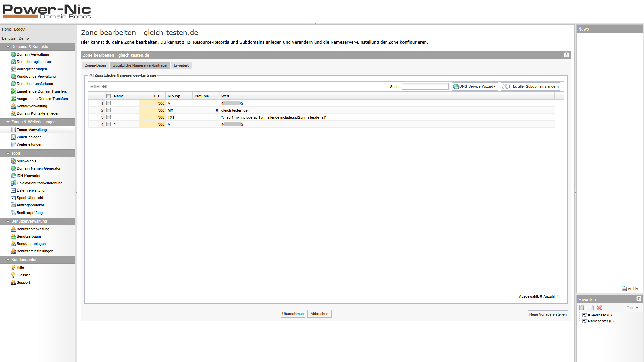
Task: Click the add 10 rows icon
Action: pyautogui.click(x=104, y=87)
